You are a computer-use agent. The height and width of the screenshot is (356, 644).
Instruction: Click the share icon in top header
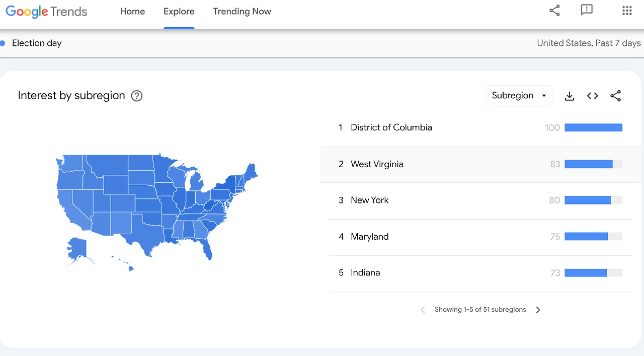pos(554,11)
